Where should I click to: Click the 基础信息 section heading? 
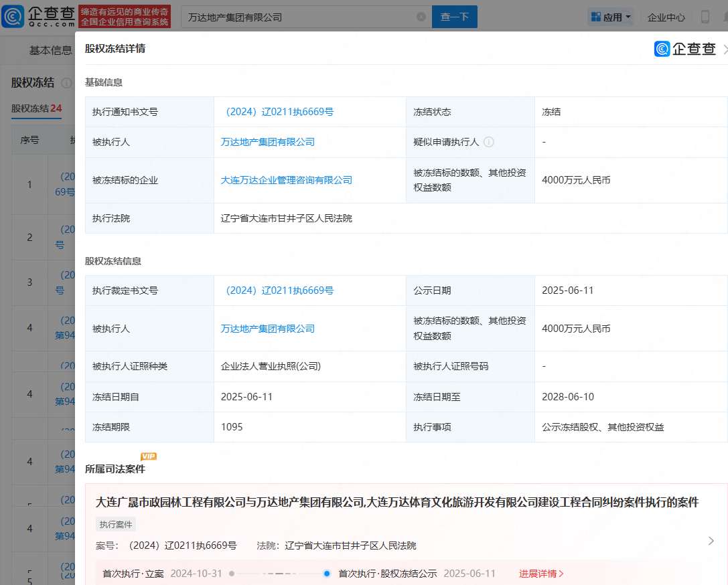click(x=104, y=82)
